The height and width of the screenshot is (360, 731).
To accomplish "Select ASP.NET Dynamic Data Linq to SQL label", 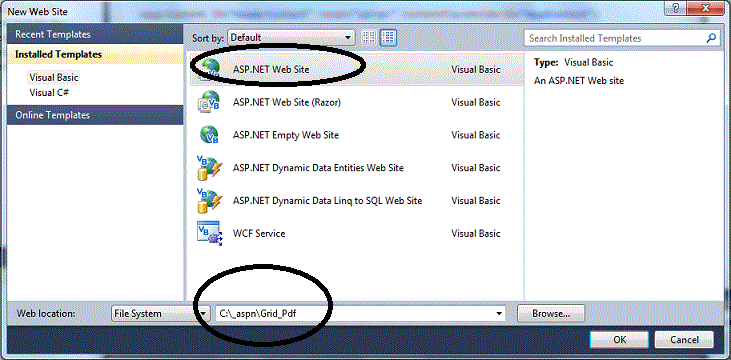I will pos(327,201).
